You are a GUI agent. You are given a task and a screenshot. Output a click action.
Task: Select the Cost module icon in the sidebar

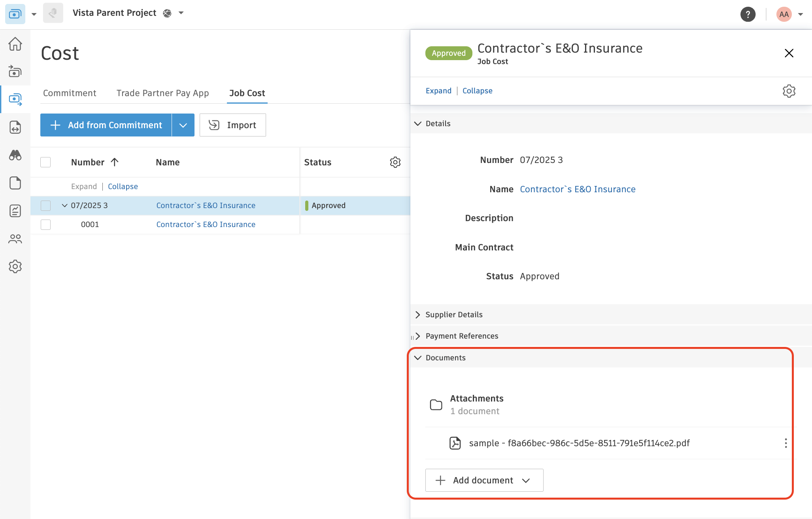[15, 99]
